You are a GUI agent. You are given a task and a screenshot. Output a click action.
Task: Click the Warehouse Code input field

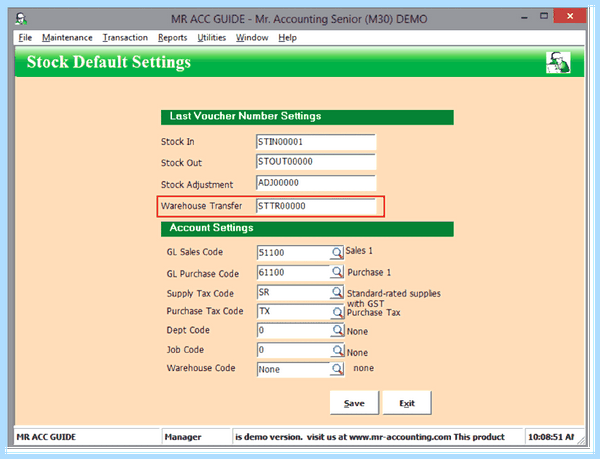pyautogui.click(x=294, y=369)
